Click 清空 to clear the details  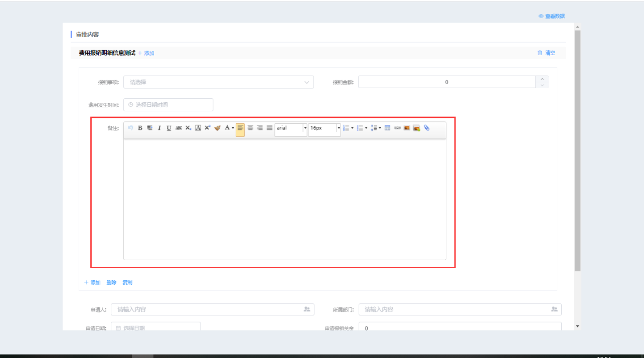tap(546, 53)
